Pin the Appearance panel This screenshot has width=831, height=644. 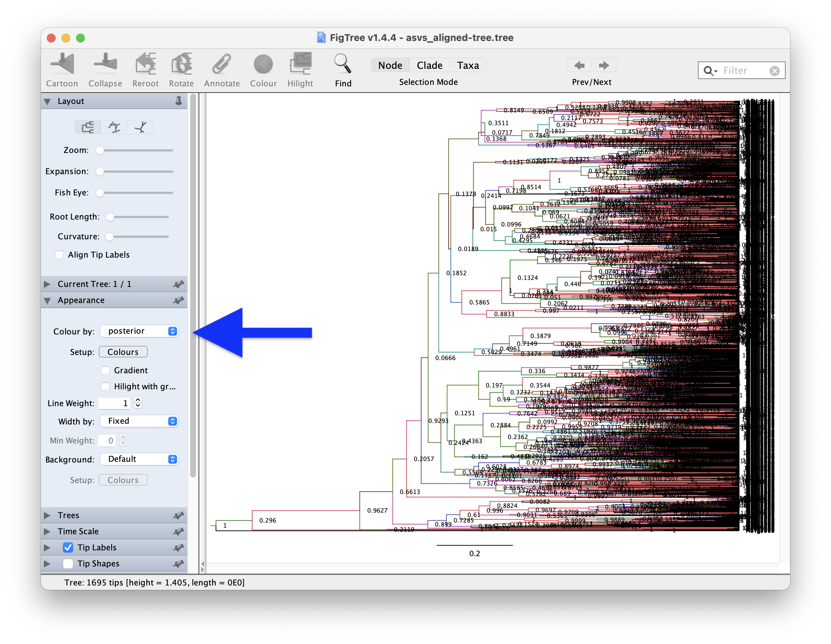tap(178, 300)
